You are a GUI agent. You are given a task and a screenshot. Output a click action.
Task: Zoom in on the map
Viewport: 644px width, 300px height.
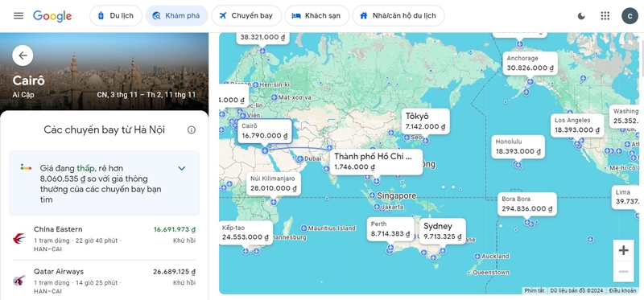coord(623,250)
